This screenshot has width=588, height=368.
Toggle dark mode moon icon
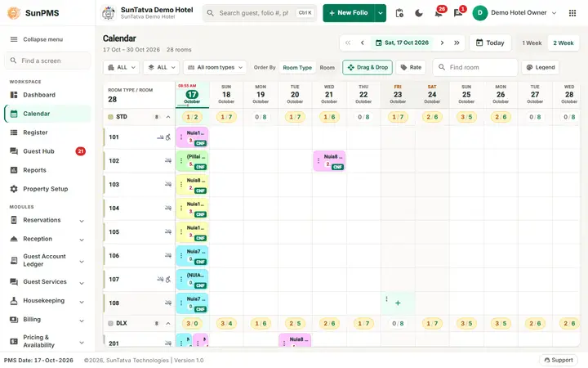pyautogui.click(x=419, y=13)
